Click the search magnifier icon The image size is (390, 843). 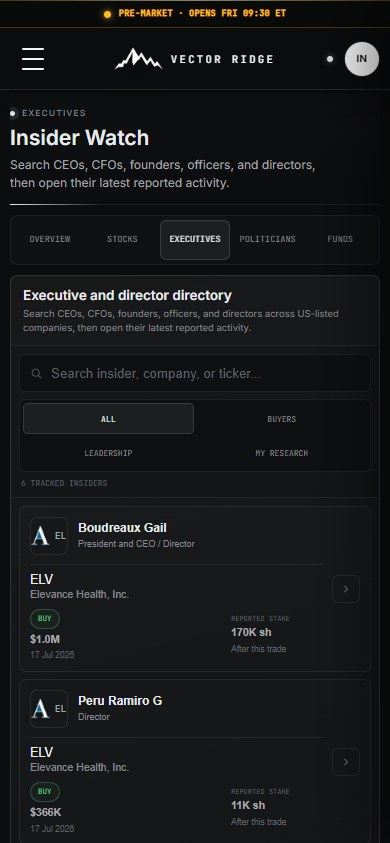point(37,373)
